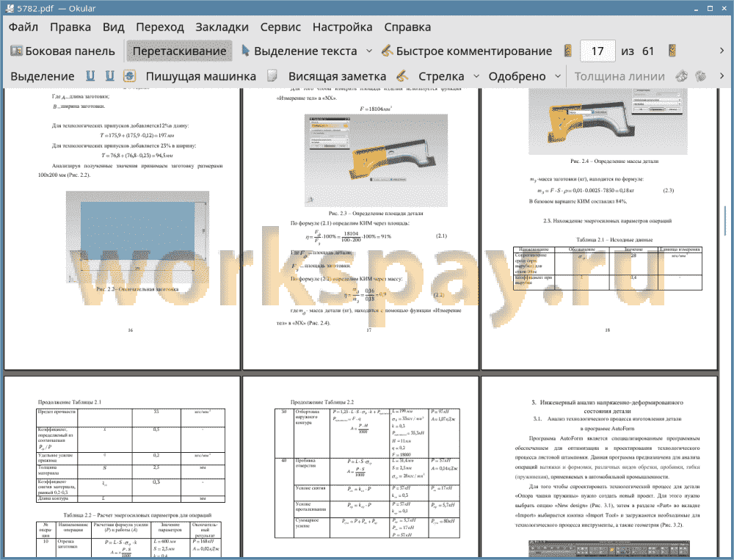Select the freehand line pencil icon
The height and width of the screenshot is (560, 734).
(402, 76)
